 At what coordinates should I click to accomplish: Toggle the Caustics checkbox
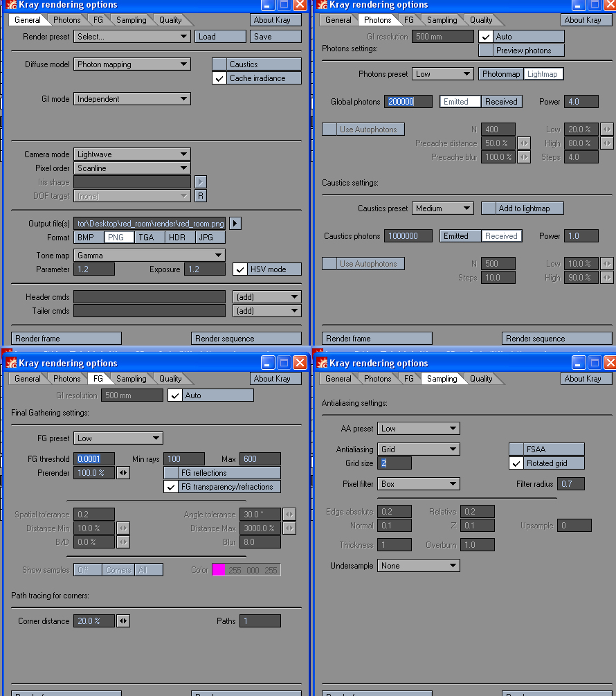pos(219,64)
